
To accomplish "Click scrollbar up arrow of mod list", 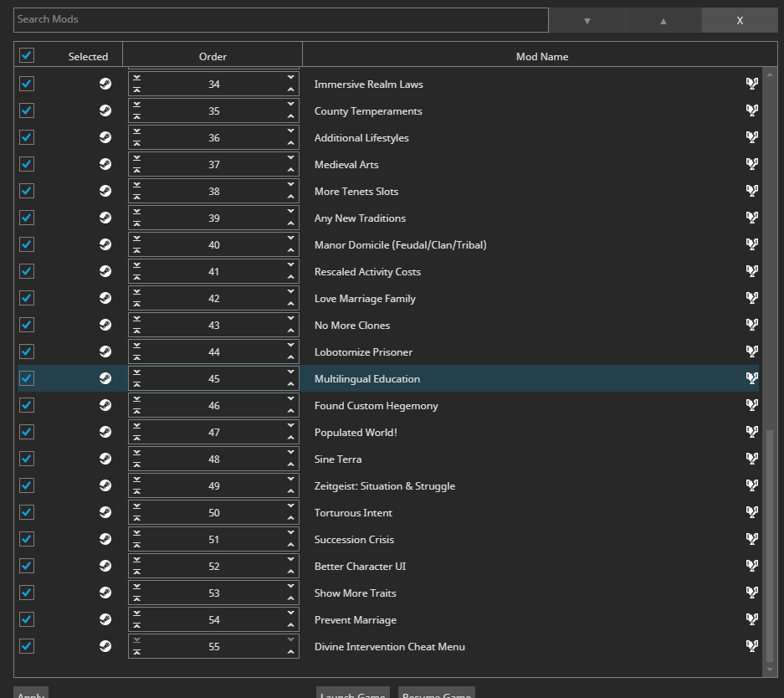I will click(x=770, y=74).
